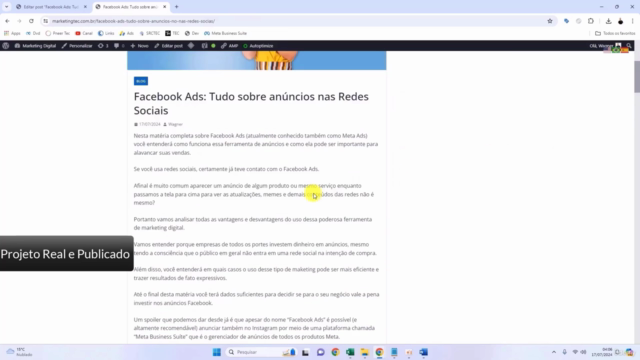Close the active Facebook Ads tab
This screenshot has width=640, height=360.
point(164,7)
